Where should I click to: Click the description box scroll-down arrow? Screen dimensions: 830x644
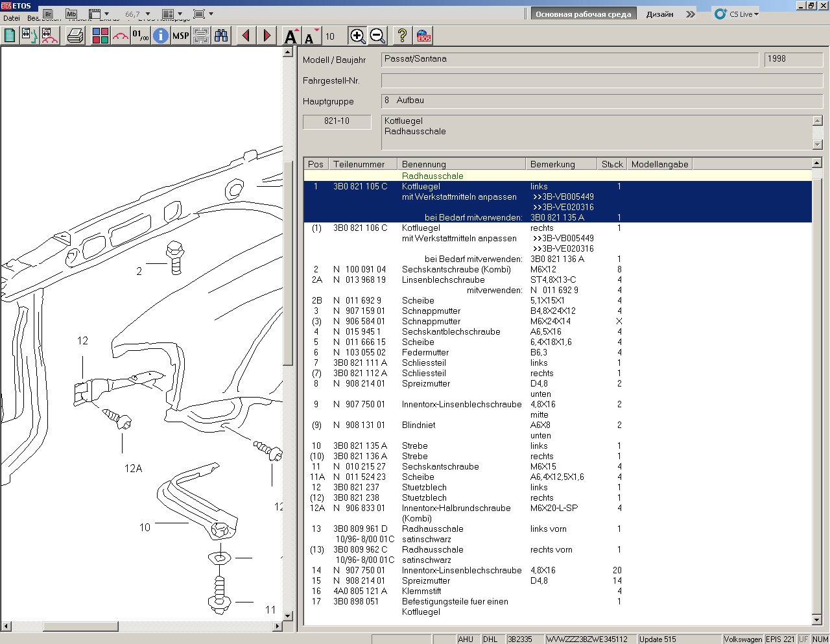point(817,145)
